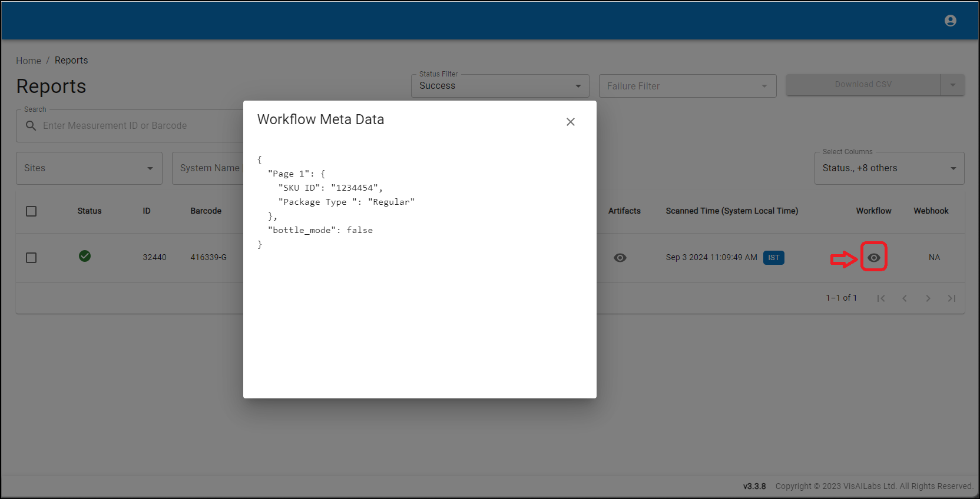Click the Artifacts column header
The image size is (980, 499).
click(624, 211)
